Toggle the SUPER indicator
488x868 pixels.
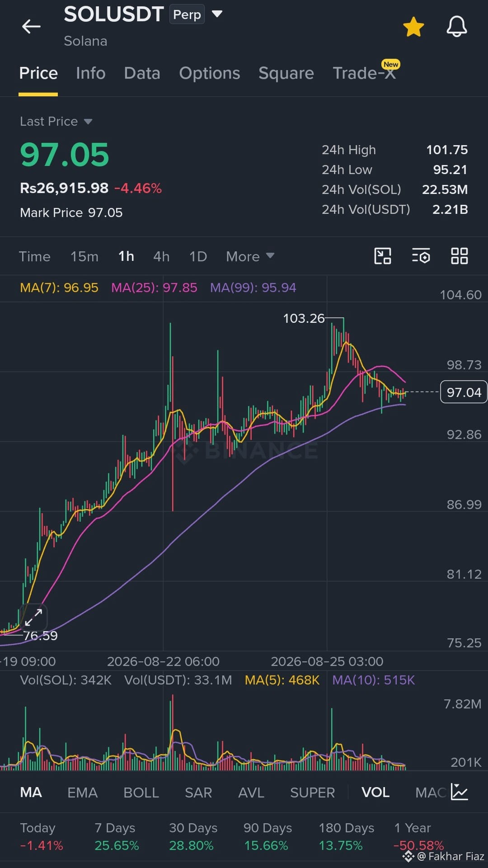click(312, 793)
